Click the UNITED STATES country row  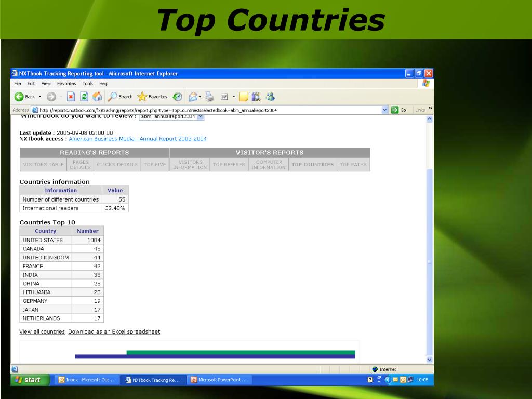62,240
